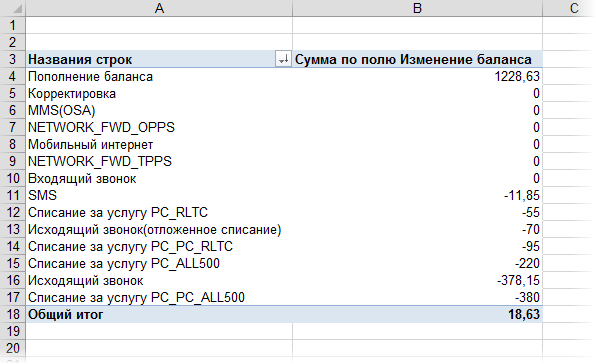This screenshot has height=364, width=596.
Task: Select the 'NETWORK_FWD_TPPS' cell
Action: (159, 161)
